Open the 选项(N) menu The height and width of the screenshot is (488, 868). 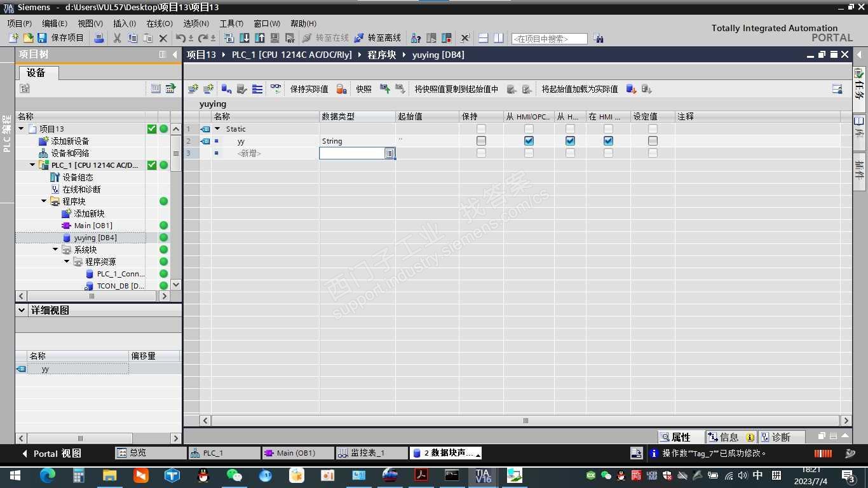(x=196, y=24)
